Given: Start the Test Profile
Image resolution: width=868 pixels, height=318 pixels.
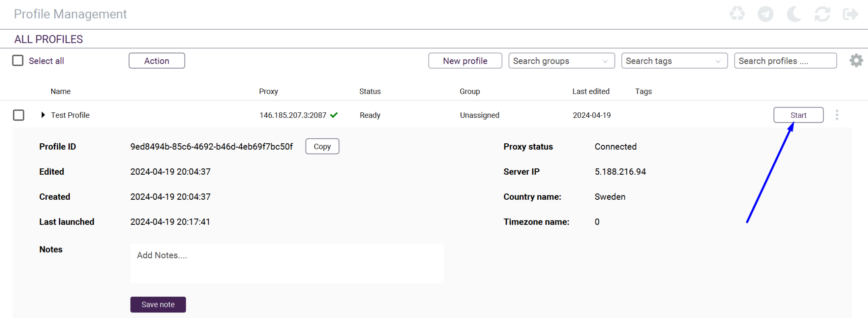Looking at the screenshot, I should point(798,115).
